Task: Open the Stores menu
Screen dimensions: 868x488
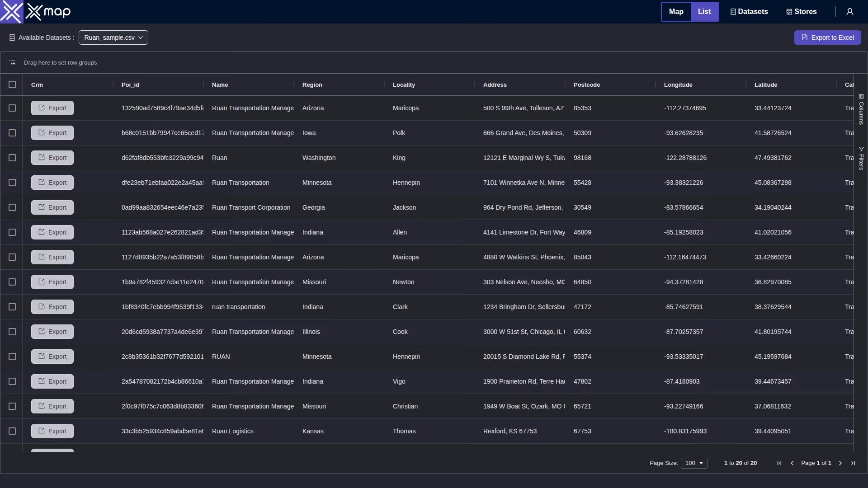Action: point(802,12)
